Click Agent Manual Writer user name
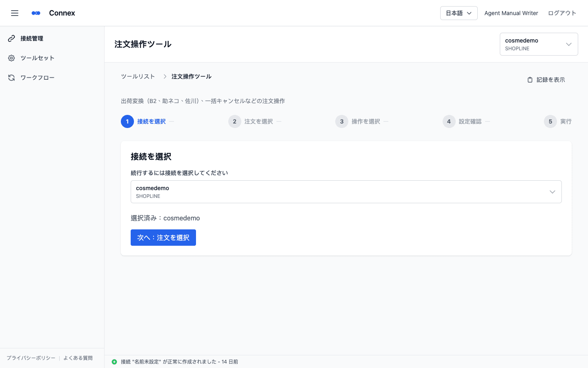Viewport: 588px width, 368px height. (x=511, y=13)
